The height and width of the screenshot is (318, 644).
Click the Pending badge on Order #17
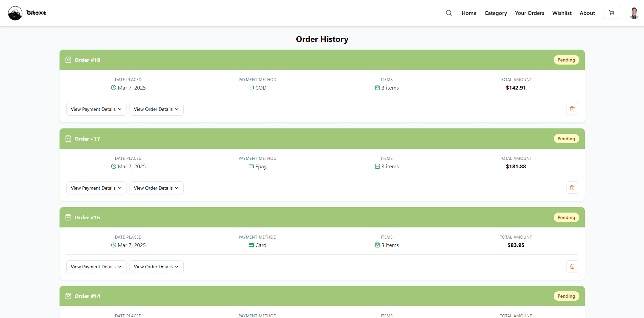click(566, 139)
